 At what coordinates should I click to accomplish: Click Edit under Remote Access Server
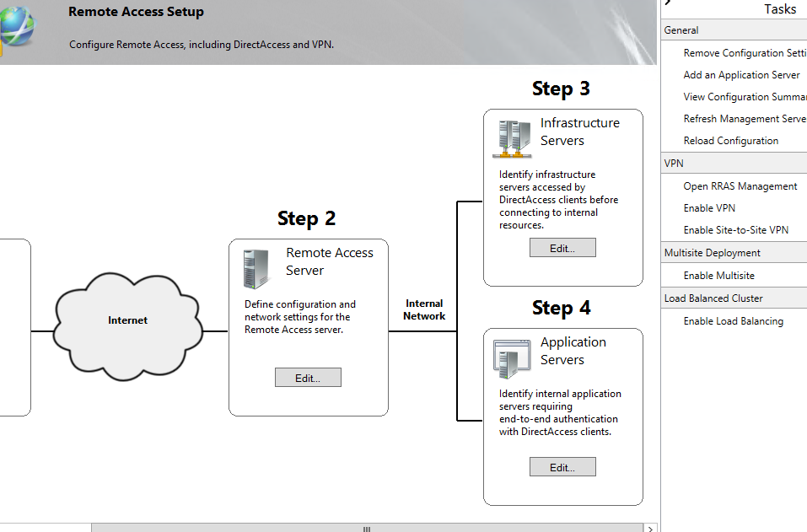point(308,377)
